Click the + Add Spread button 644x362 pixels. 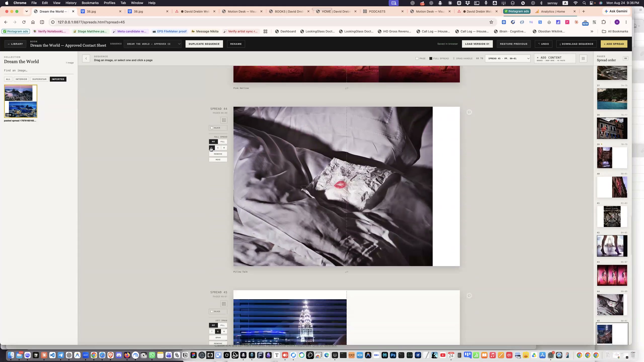pyautogui.click(x=614, y=44)
